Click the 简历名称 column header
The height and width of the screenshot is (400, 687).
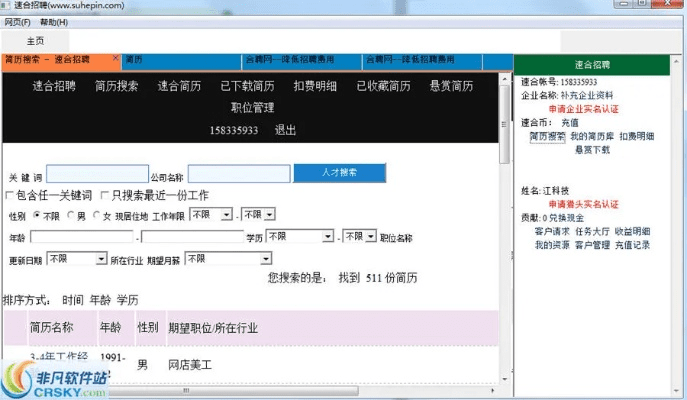click(x=52, y=327)
